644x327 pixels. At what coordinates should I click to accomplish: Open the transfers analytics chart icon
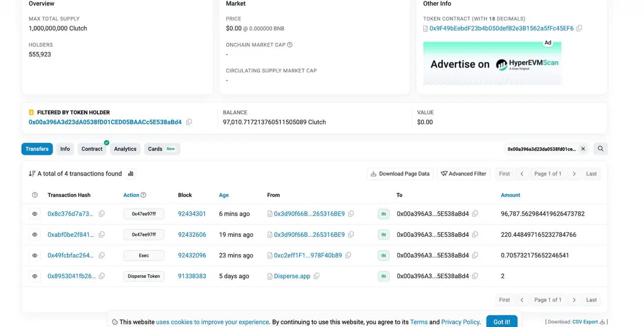(x=131, y=174)
